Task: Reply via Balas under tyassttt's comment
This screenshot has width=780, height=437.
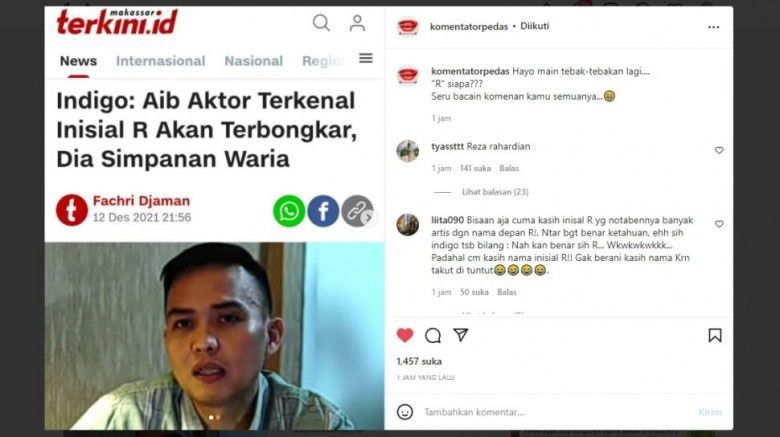Action: pos(509,168)
